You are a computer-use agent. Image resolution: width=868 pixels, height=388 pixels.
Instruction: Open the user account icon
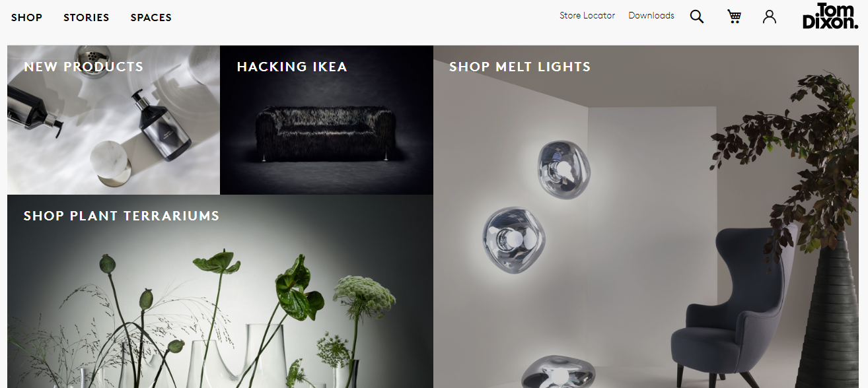pyautogui.click(x=770, y=16)
